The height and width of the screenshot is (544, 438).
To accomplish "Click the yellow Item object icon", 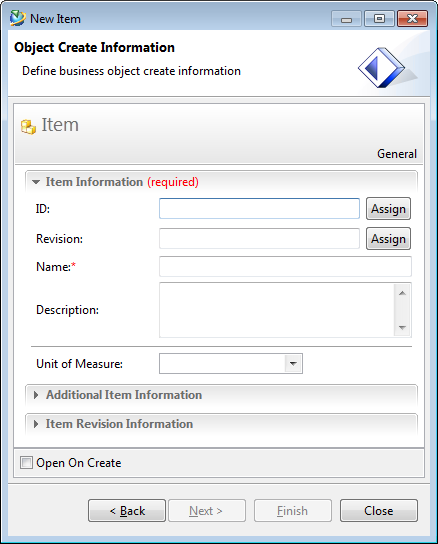I will (28, 127).
